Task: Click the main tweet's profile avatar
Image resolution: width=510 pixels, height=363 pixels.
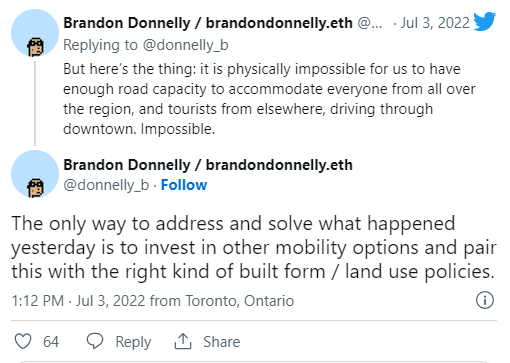Action: click(35, 174)
